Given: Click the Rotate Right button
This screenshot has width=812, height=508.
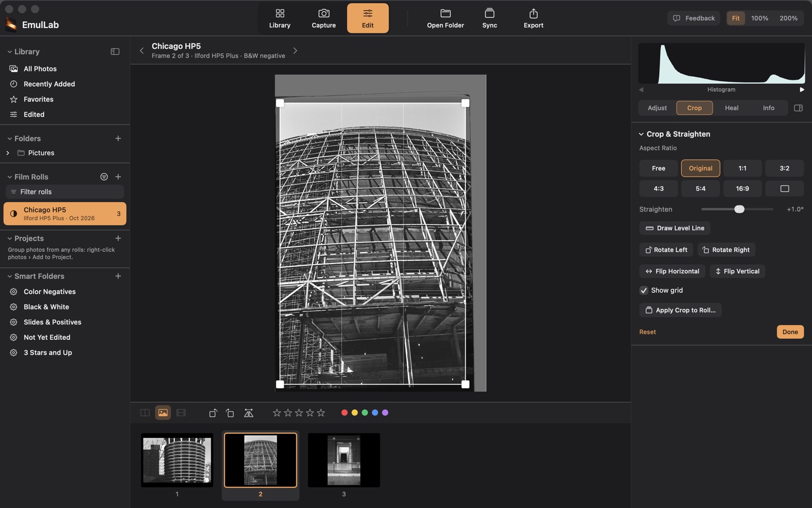Looking at the screenshot, I should click(726, 250).
